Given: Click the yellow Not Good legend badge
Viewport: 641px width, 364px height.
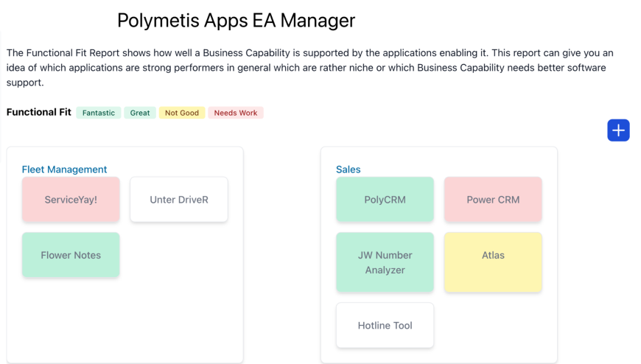Looking at the screenshot, I should 182,113.
